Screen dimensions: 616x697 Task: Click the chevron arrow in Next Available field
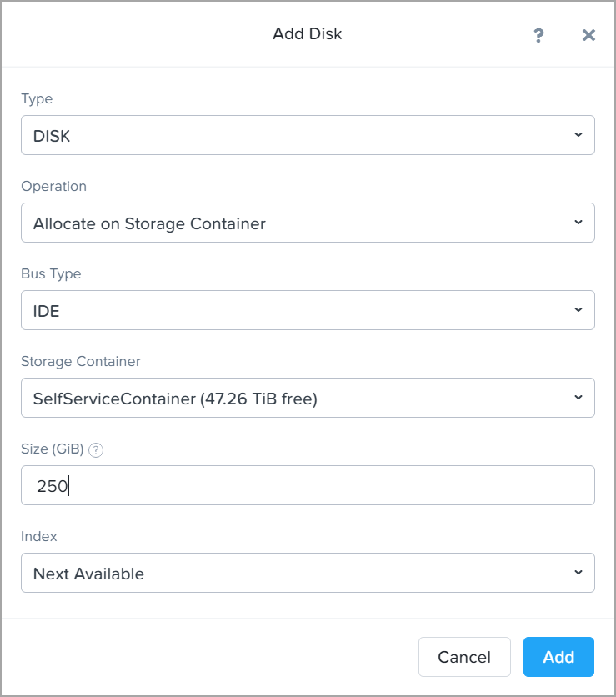coord(578,572)
